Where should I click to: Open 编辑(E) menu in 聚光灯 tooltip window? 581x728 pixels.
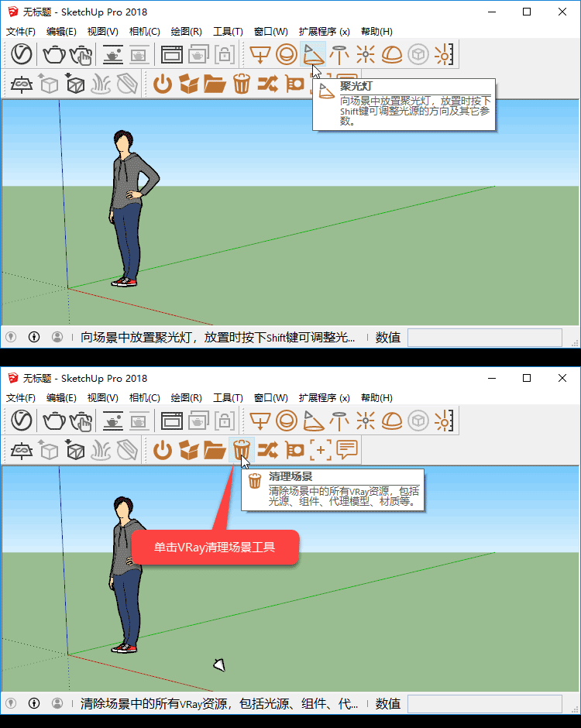pyautogui.click(x=61, y=31)
